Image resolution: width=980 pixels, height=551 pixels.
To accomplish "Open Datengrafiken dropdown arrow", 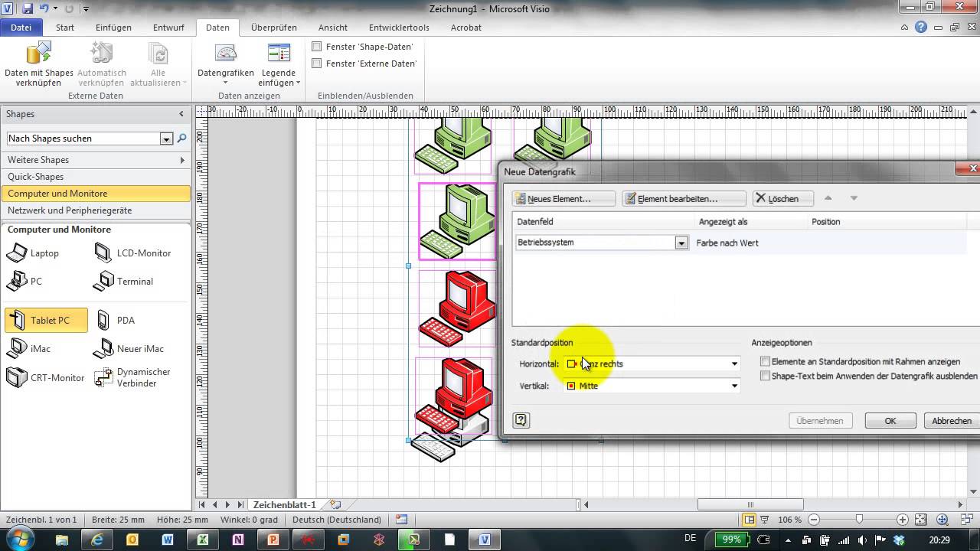I will [226, 83].
